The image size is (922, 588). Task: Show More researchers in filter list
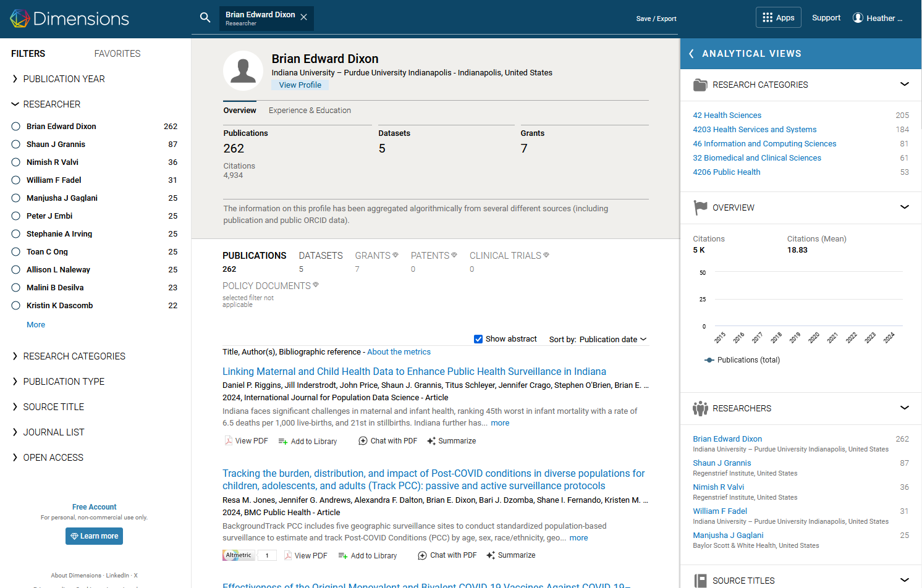[36, 325]
